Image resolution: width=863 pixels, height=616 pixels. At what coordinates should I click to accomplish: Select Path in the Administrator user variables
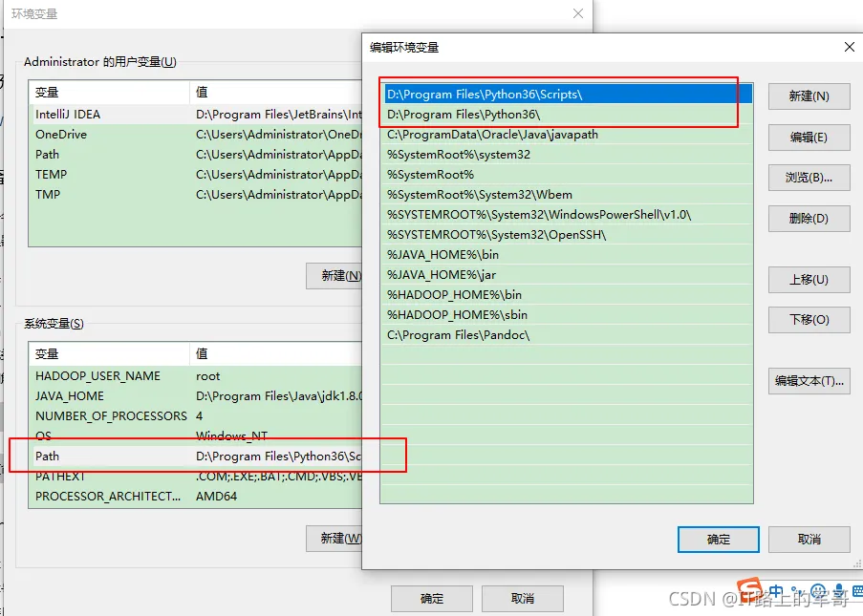[195, 155]
